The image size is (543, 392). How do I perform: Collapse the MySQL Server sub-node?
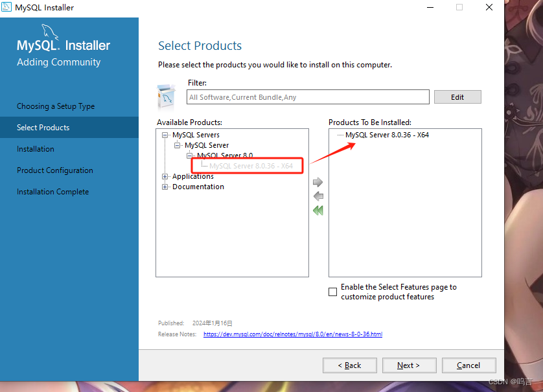(x=177, y=145)
